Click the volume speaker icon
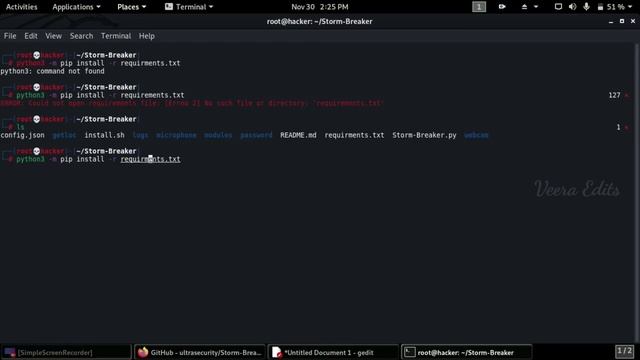Viewport: 640px width, 360px height. coord(572,7)
